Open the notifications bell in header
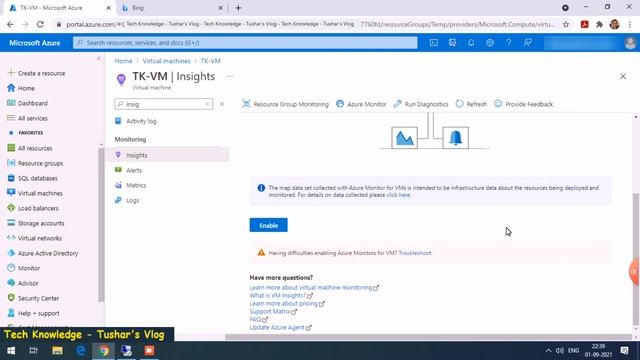Screen dimensions: 640x360 pyautogui.click(x=471, y=42)
